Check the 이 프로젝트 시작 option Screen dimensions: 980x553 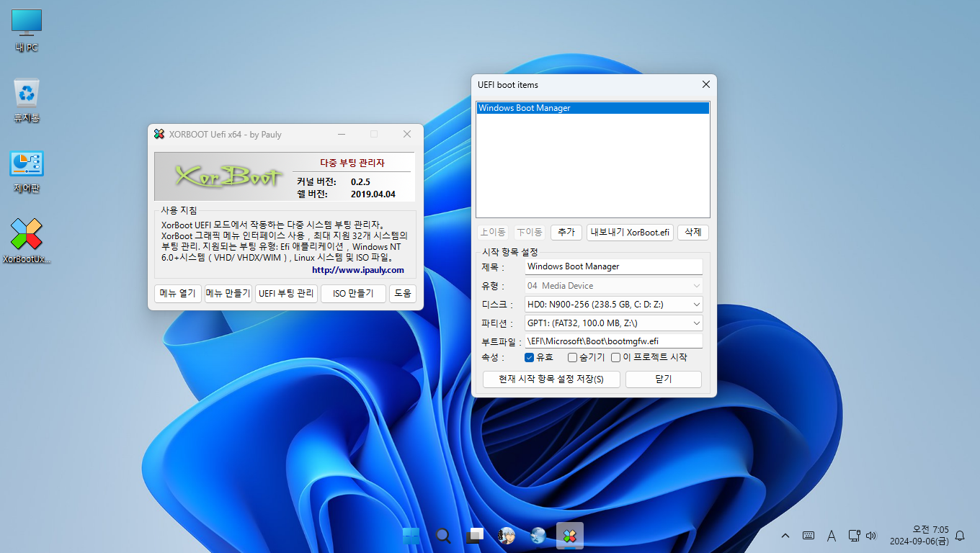pyautogui.click(x=615, y=357)
